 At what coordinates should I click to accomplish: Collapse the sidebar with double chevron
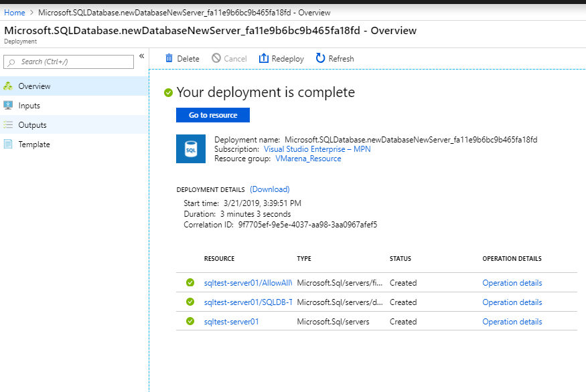(x=141, y=56)
